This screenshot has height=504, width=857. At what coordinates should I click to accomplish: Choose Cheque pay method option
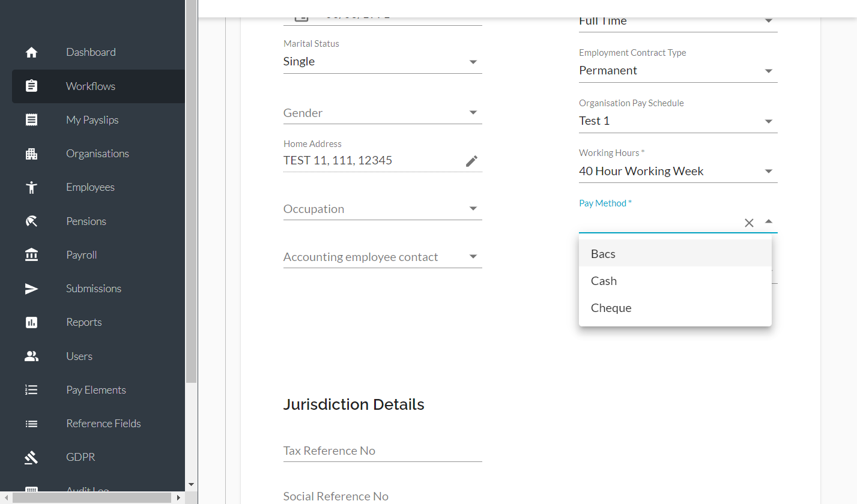(675, 308)
